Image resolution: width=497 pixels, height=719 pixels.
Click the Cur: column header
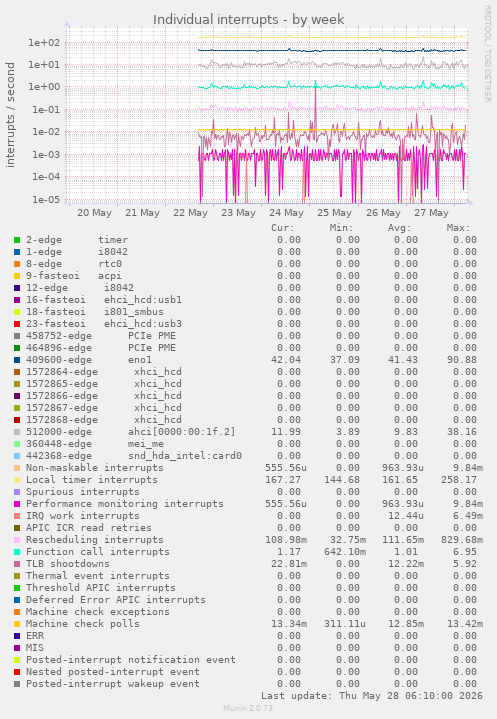coord(283,228)
